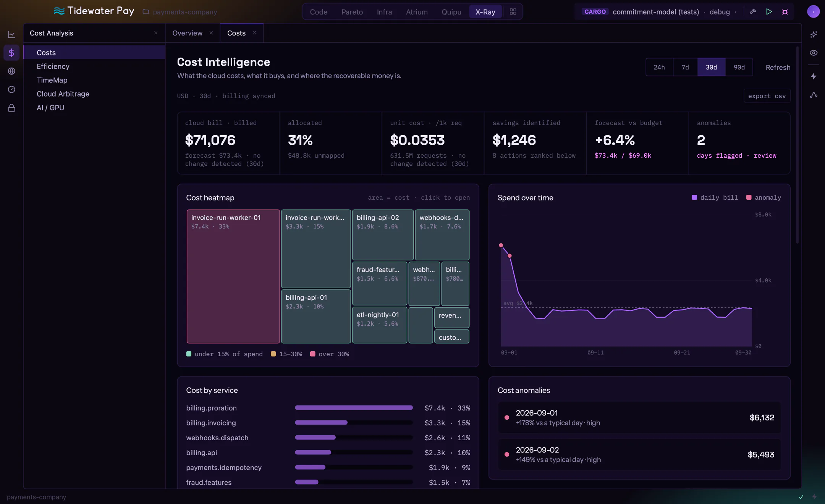Open the lock security sidebar icon

[11, 108]
